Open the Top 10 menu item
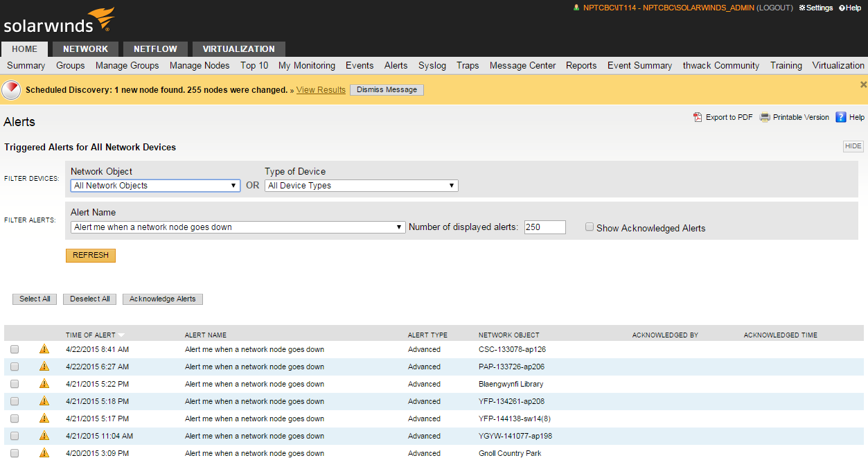 coord(254,65)
